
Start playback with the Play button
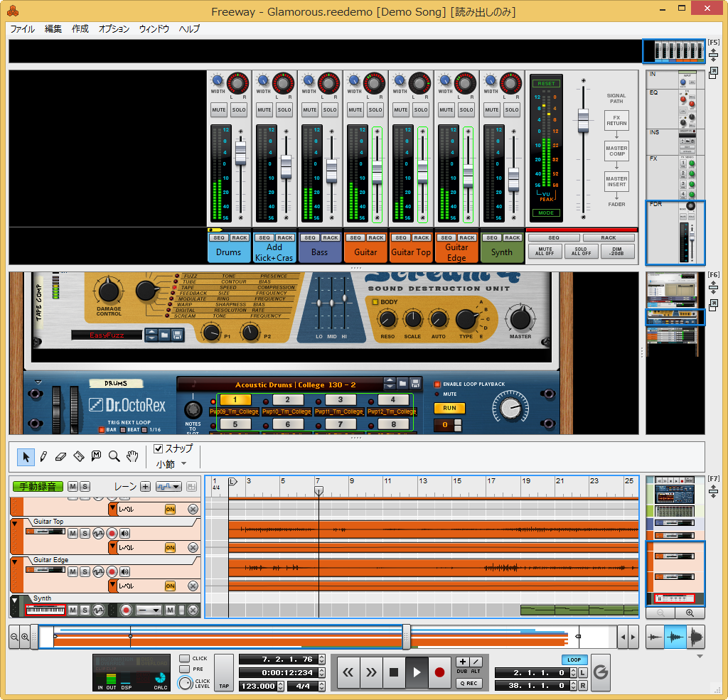pos(417,672)
